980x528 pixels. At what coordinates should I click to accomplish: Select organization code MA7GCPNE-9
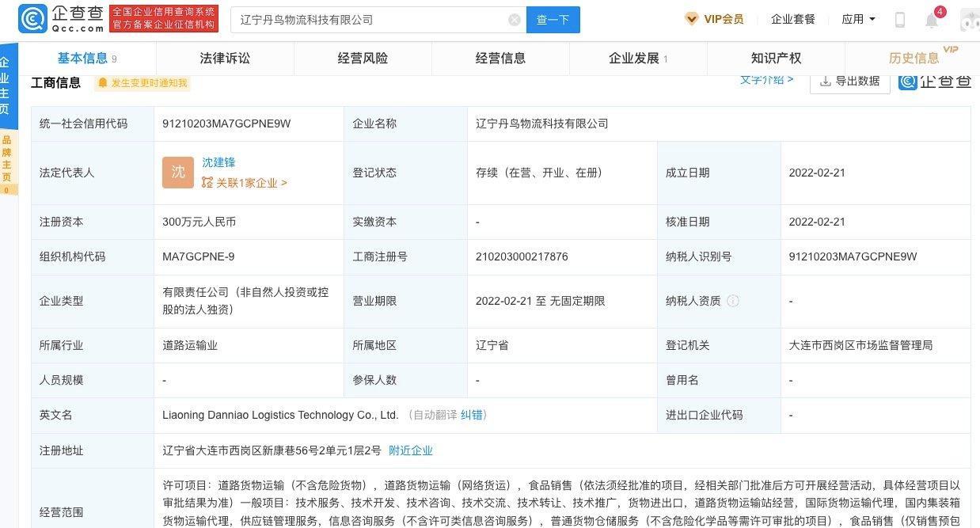(198, 256)
